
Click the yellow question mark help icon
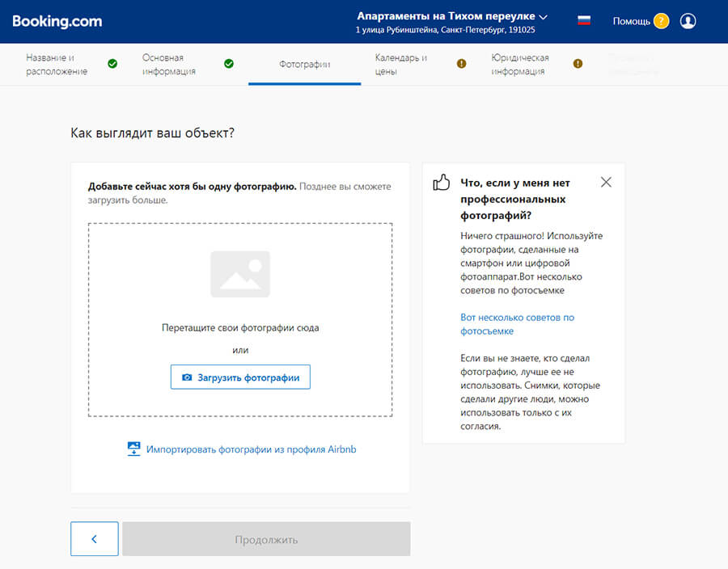click(661, 21)
